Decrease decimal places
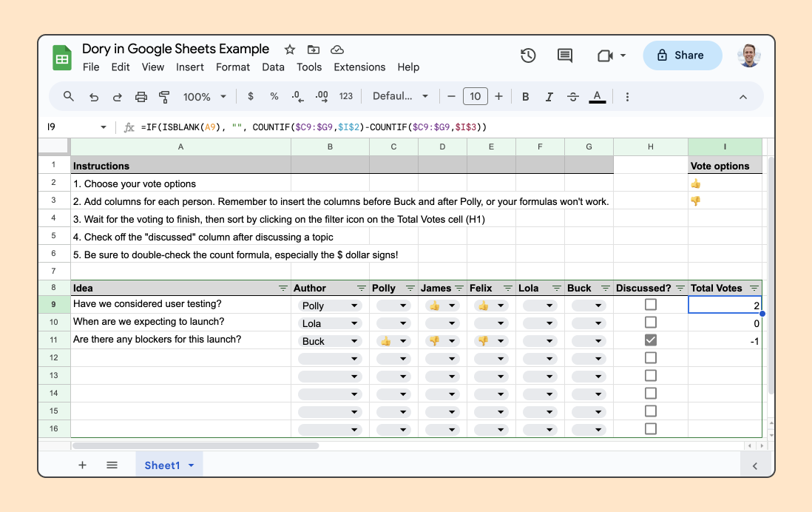The height and width of the screenshot is (512, 812). 297,96
